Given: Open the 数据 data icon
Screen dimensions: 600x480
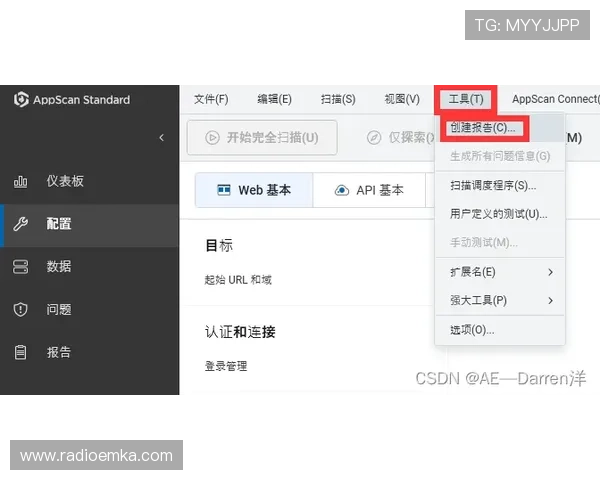Looking at the screenshot, I should (x=20, y=267).
